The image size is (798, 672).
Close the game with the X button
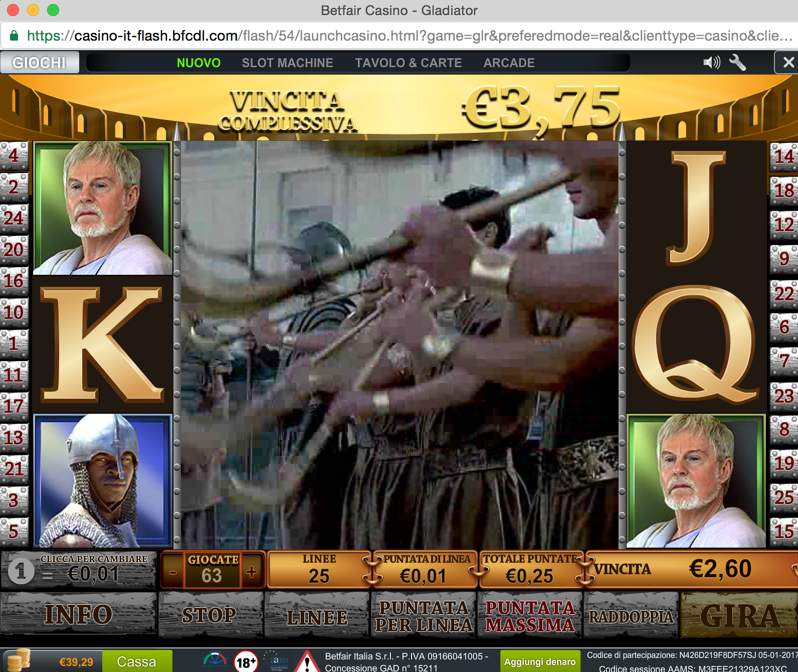tap(787, 63)
